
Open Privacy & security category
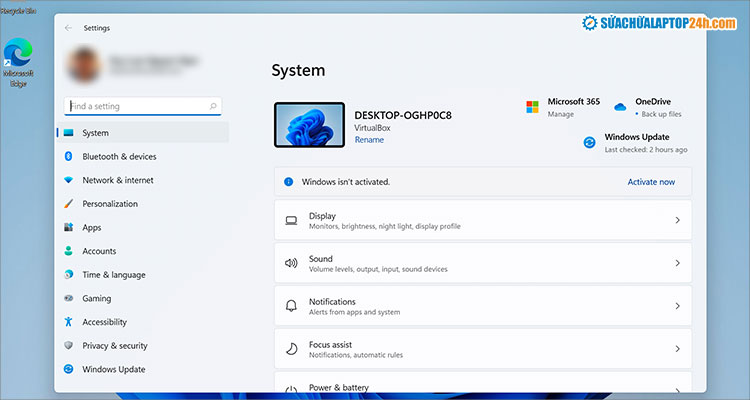coord(143,345)
